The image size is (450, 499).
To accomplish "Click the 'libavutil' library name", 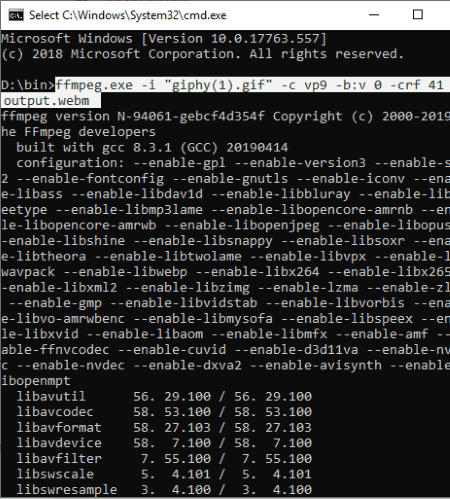I will point(51,397).
